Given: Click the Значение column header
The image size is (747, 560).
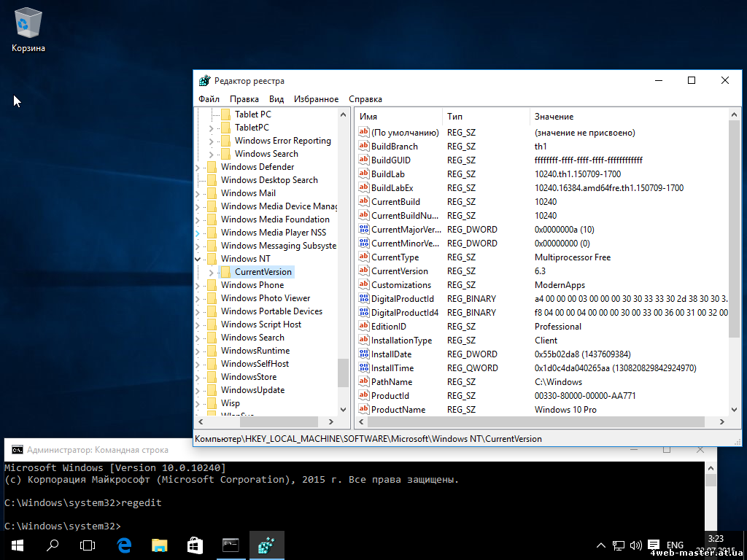Looking at the screenshot, I should [x=629, y=116].
